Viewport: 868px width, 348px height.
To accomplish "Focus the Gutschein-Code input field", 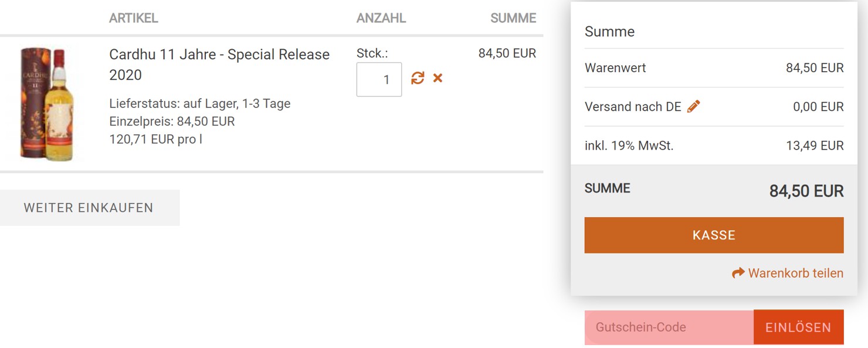I will point(669,327).
